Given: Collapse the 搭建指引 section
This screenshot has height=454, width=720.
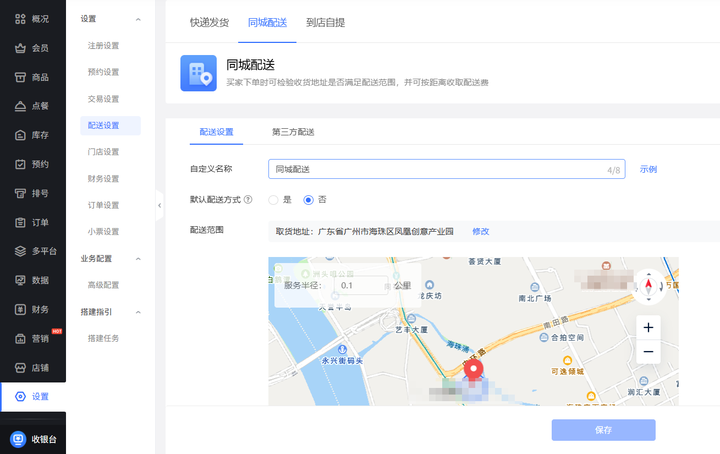Looking at the screenshot, I should click(x=137, y=312).
